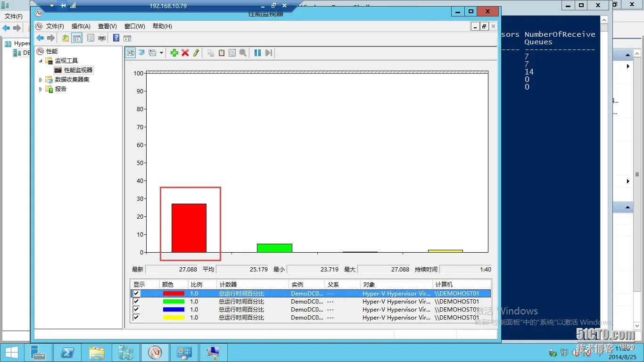
Task: Select the 报告 tree item
Action: click(61, 89)
